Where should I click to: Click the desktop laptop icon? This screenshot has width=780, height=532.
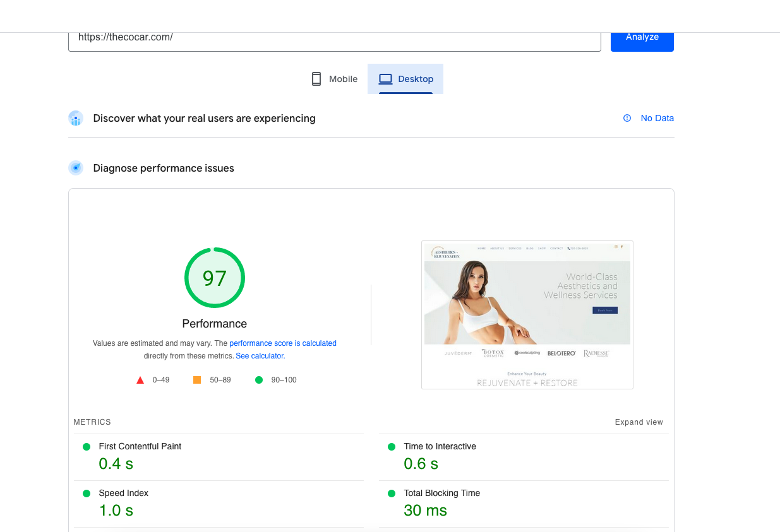point(385,79)
